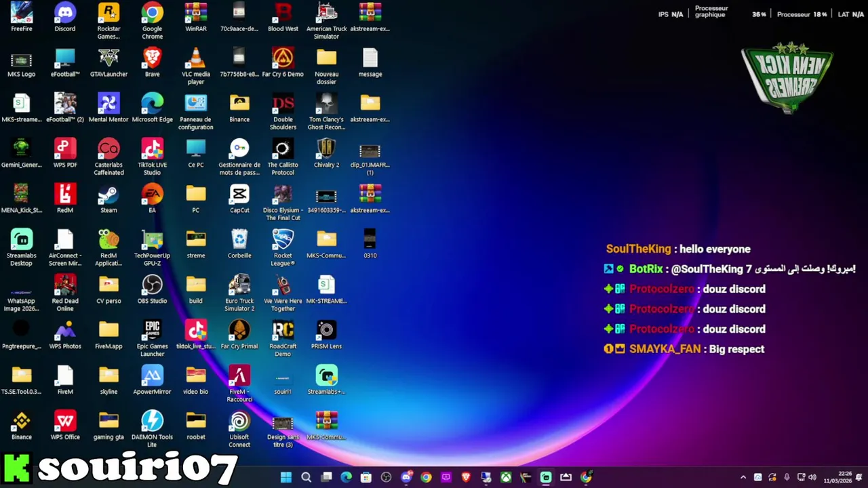Launch Steam from the desktop
The width and height of the screenshot is (868, 488).
click(108, 199)
